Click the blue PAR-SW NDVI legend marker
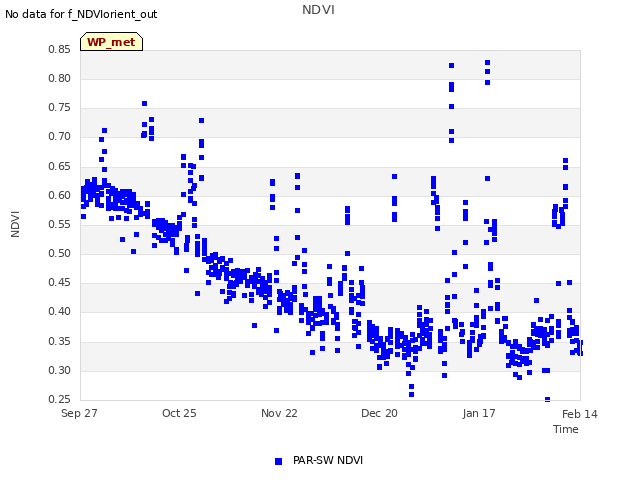Viewport: 640px width, 480px height. [x=278, y=461]
